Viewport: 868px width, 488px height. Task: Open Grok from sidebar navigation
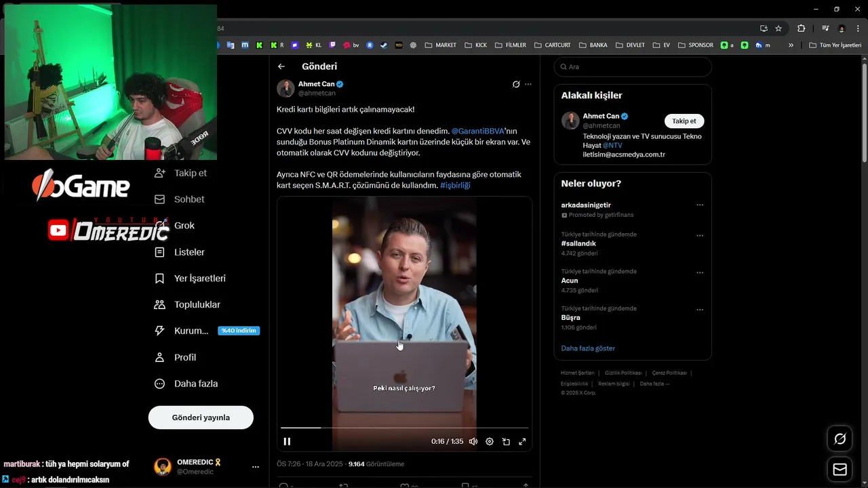175,226
